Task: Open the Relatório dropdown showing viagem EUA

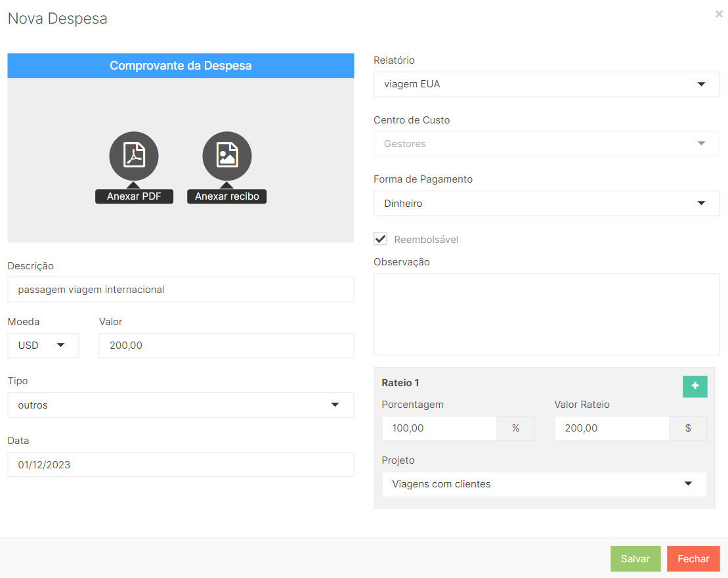Action: click(546, 84)
